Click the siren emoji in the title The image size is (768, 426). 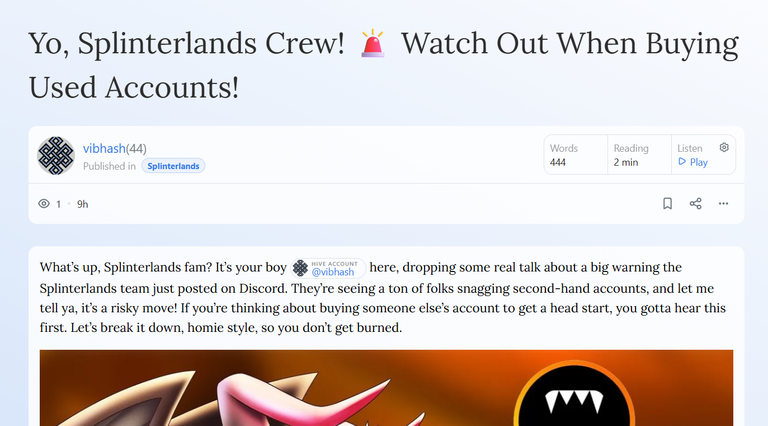(x=373, y=43)
